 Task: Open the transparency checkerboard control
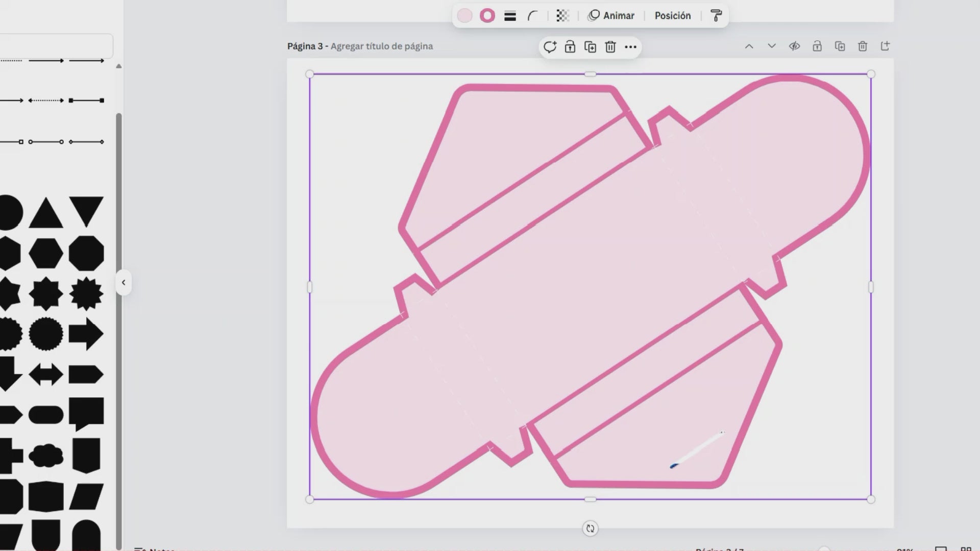click(x=562, y=16)
